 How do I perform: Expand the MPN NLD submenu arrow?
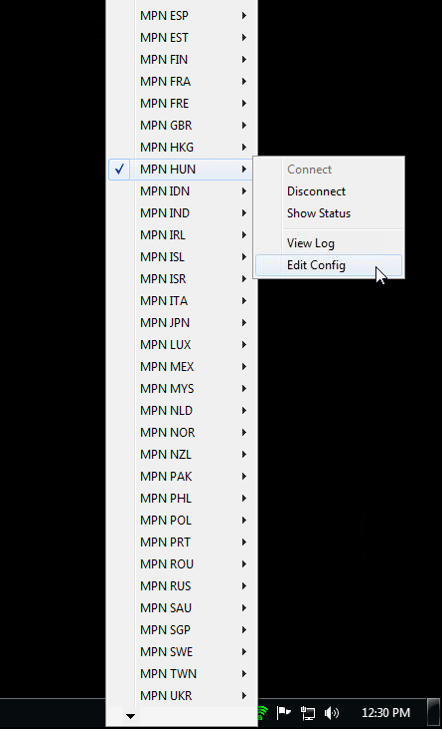(244, 410)
